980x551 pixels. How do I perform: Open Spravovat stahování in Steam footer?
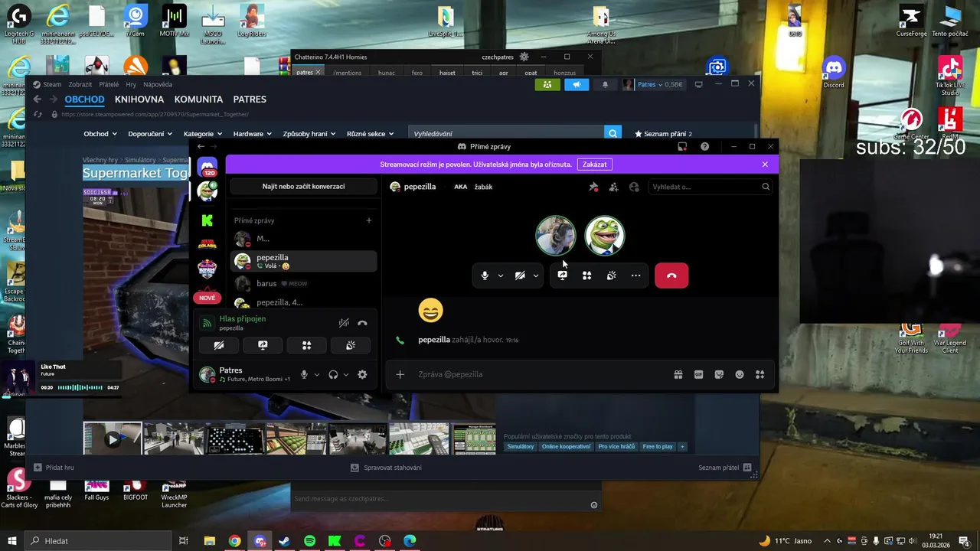click(x=386, y=467)
